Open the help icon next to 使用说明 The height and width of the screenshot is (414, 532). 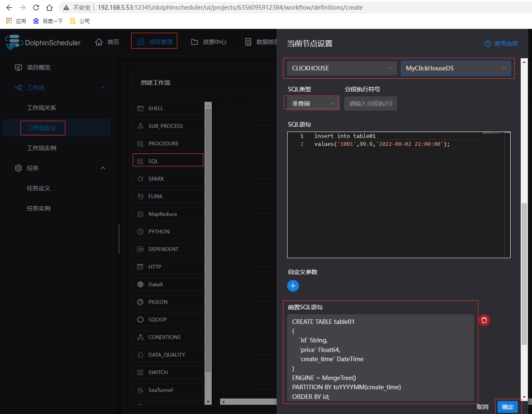[488, 44]
